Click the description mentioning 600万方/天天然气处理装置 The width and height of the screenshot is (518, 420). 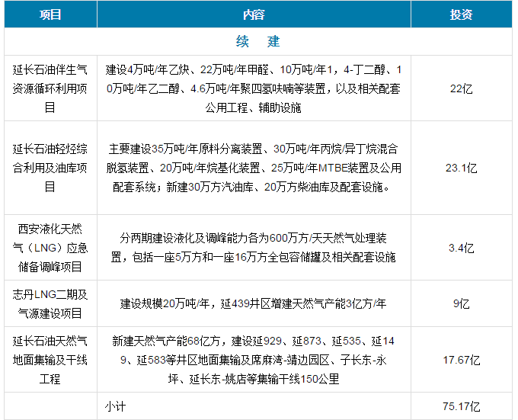tap(254, 248)
